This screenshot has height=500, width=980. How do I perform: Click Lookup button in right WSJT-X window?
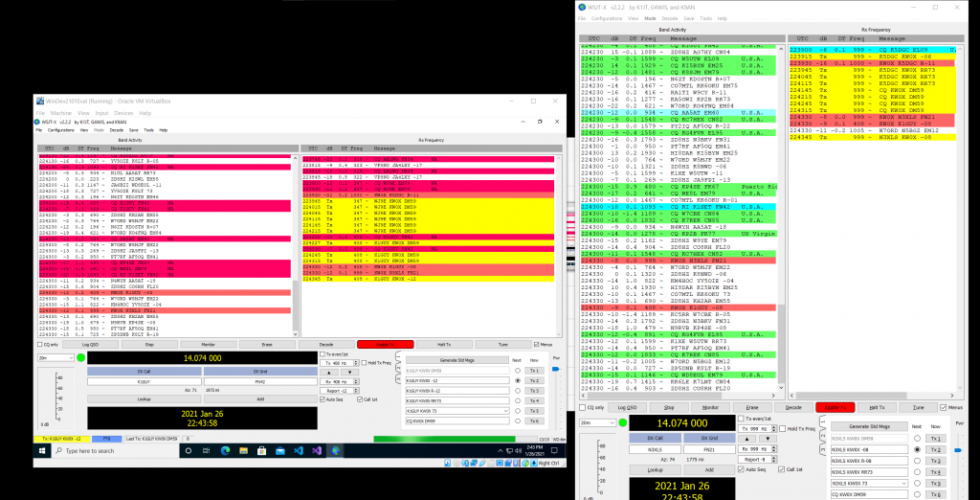click(x=655, y=470)
